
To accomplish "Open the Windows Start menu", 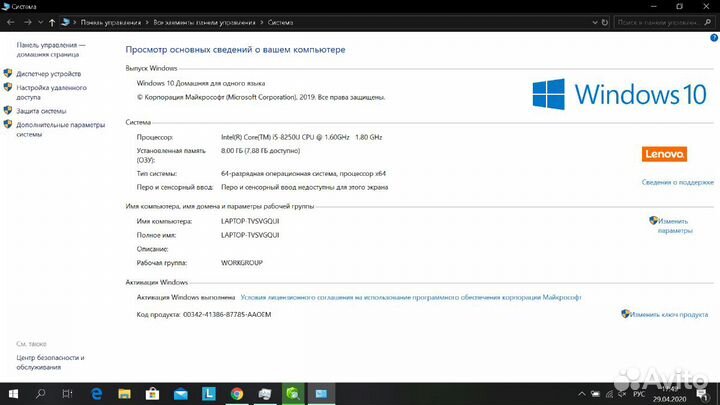I will coord(13,394).
